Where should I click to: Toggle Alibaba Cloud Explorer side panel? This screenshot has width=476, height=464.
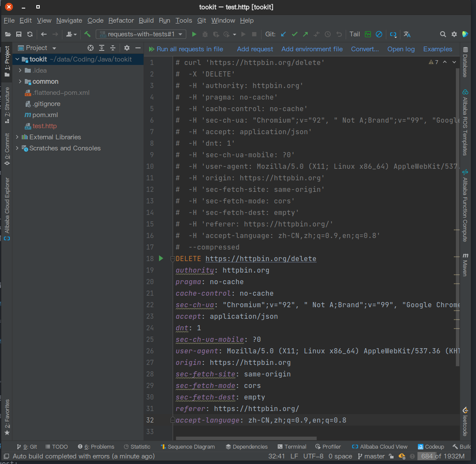point(7,209)
